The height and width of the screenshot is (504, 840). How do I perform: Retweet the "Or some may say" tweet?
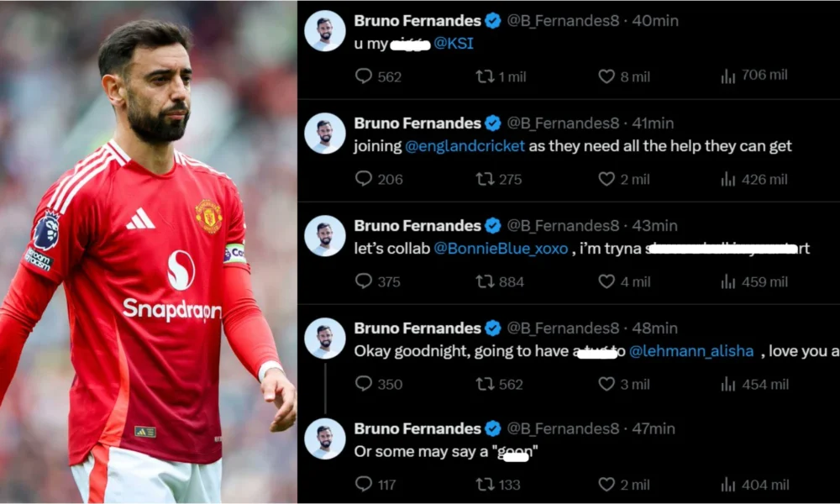click(x=486, y=484)
